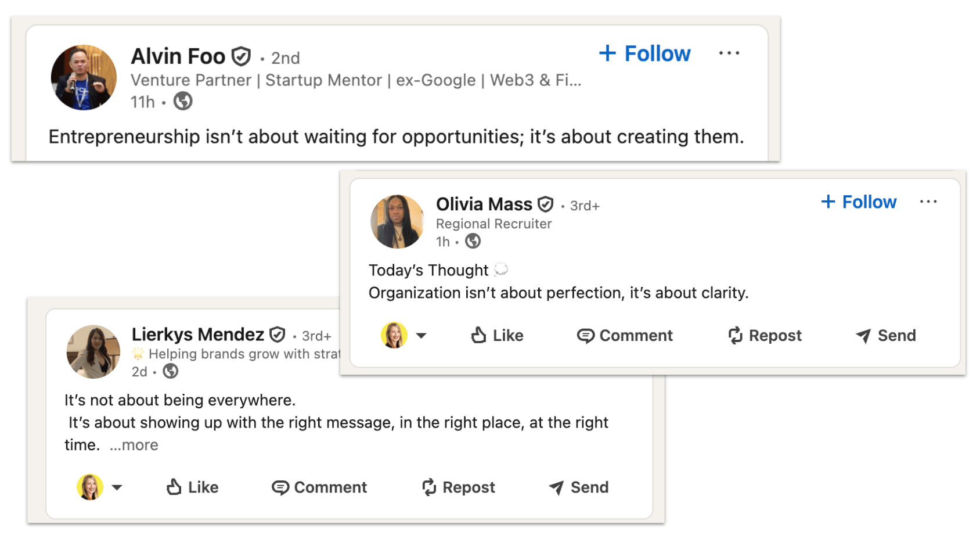Send Lierkys Mendez's post

coord(579,487)
